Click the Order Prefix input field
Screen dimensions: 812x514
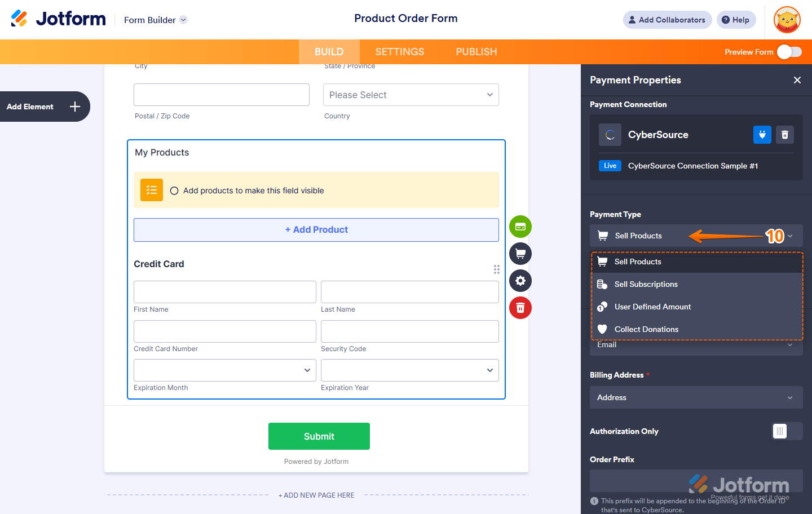tap(696, 481)
